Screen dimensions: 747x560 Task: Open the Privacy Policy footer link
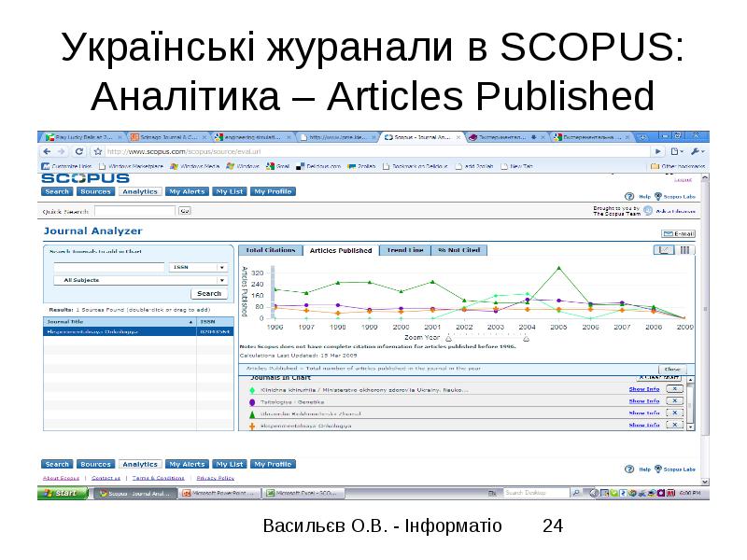216,478
